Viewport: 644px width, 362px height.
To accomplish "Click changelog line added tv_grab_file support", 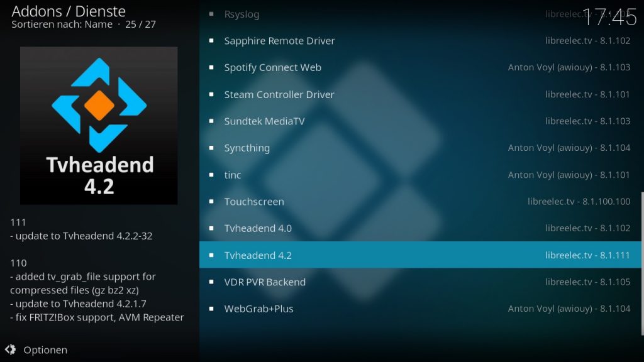I will (x=83, y=283).
